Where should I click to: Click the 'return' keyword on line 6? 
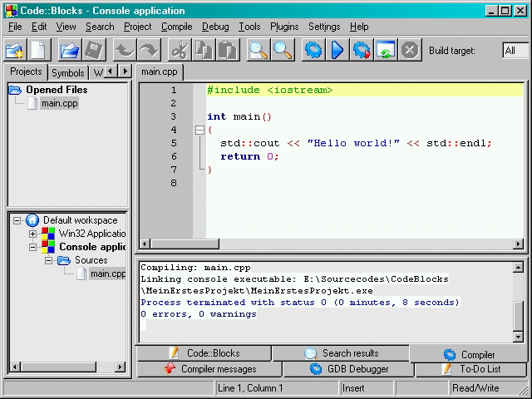point(240,156)
